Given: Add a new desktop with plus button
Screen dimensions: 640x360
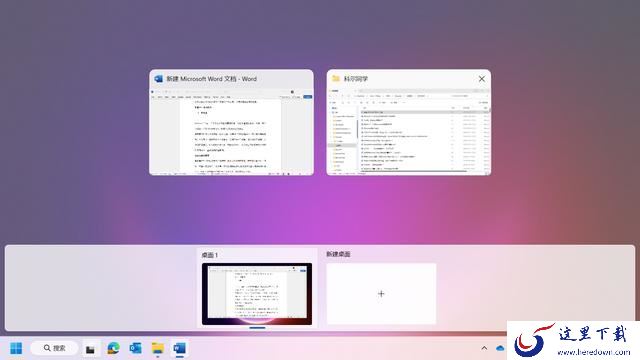Looking at the screenshot, I should (x=381, y=294).
